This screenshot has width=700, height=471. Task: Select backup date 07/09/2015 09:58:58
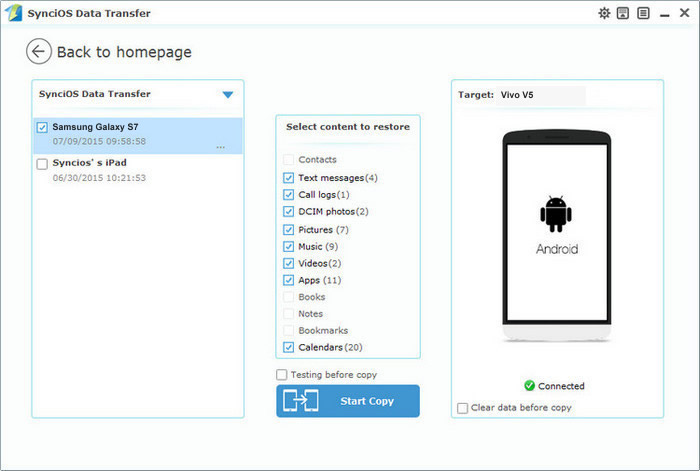[x=99, y=142]
